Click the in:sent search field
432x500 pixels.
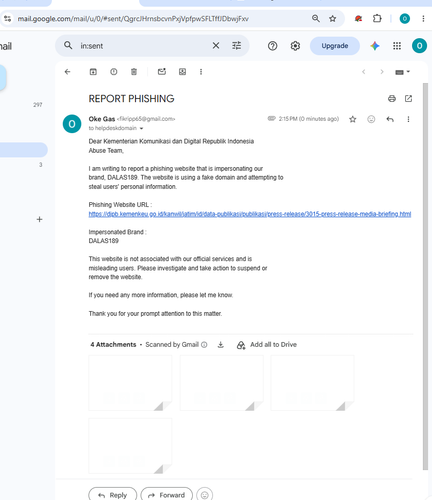pos(142,46)
